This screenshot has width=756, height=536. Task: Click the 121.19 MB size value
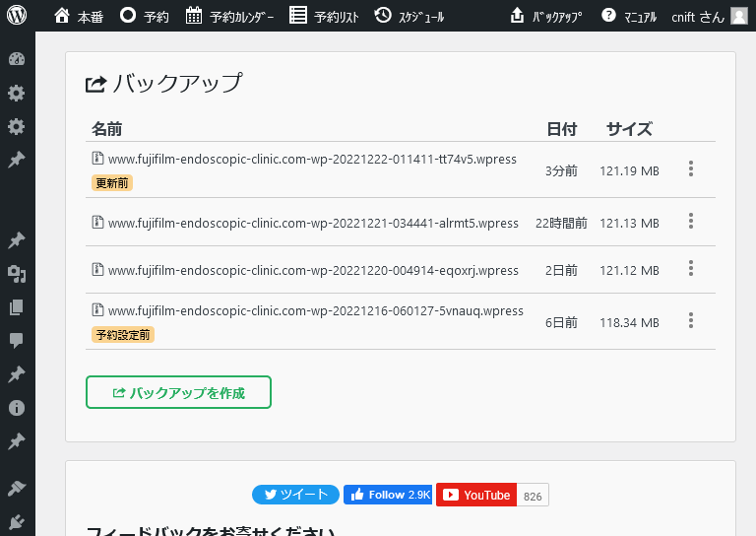629,170
